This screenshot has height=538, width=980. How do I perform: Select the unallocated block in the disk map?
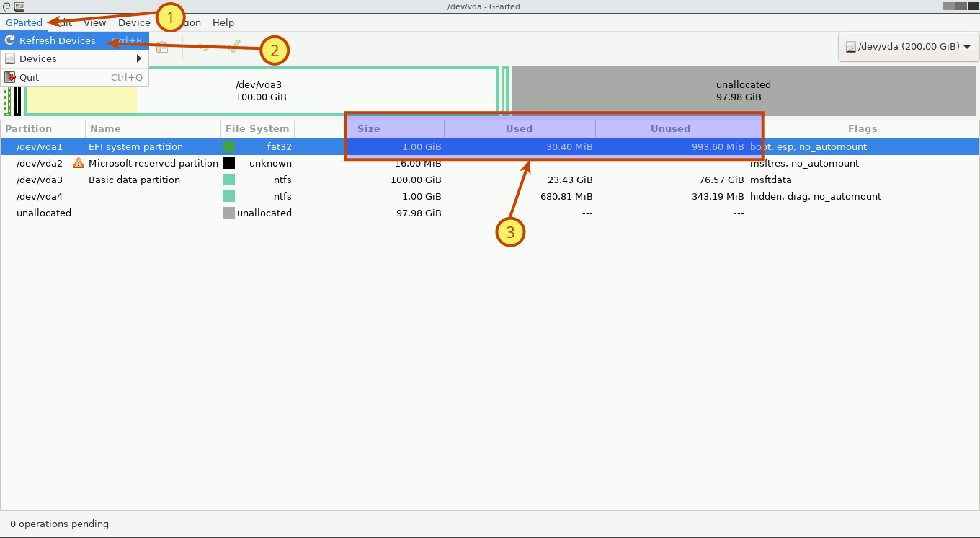tap(744, 91)
